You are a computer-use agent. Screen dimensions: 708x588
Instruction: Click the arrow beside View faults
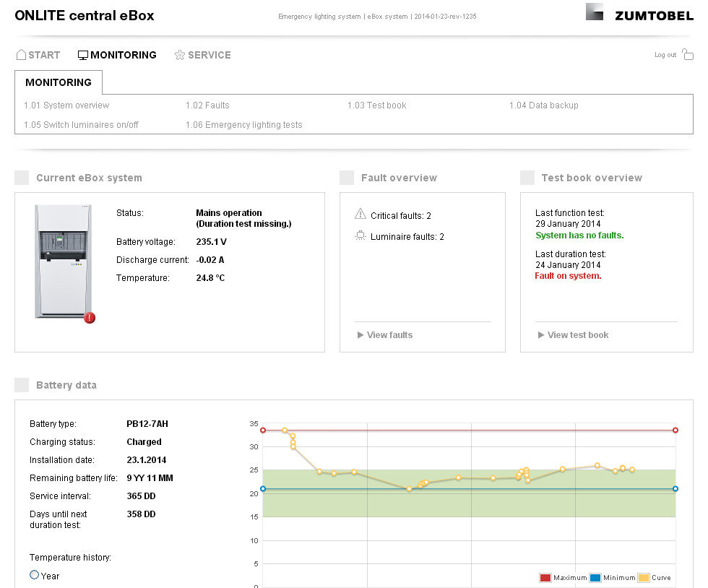tap(361, 335)
